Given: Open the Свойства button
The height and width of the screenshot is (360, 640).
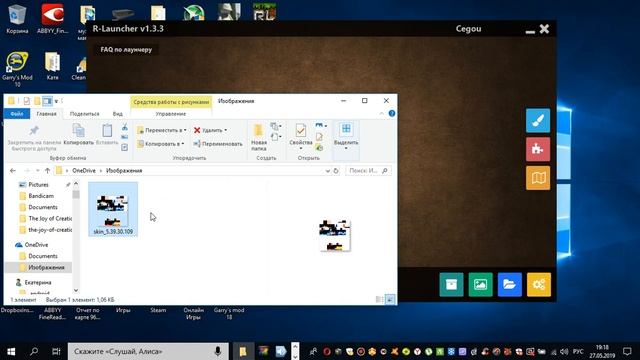Looking at the screenshot, I should click(x=301, y=136).
